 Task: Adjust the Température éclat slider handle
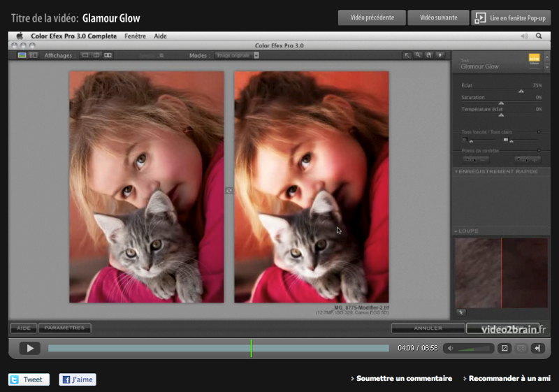pyautogui.click(x=501, y=115)
